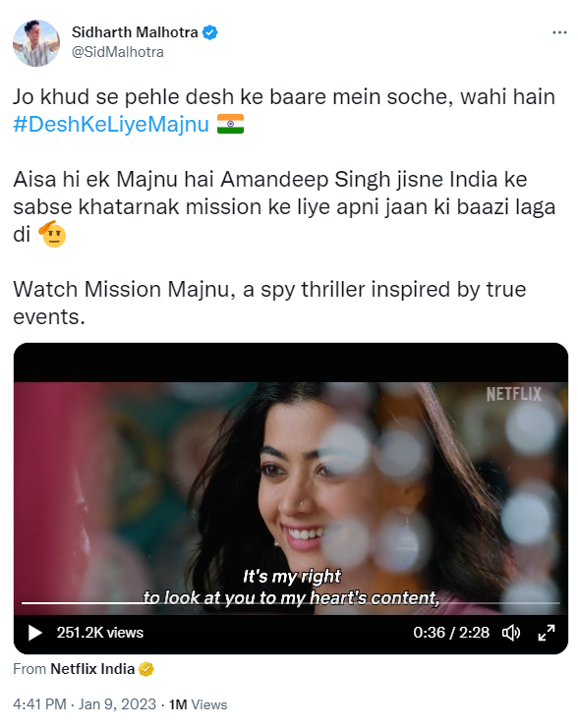The image size is (578, 728).
Task: Click the saluting face emoji
Action: (52, 234)
